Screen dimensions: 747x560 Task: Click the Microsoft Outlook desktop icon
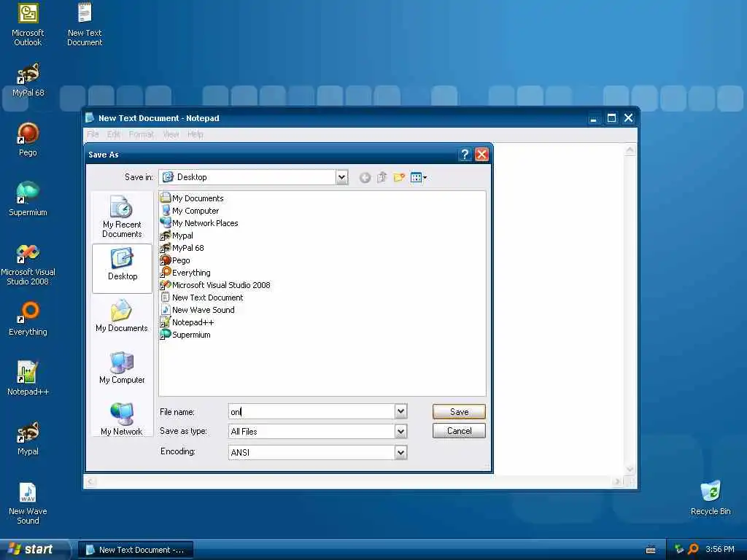(x=28, y=24)
